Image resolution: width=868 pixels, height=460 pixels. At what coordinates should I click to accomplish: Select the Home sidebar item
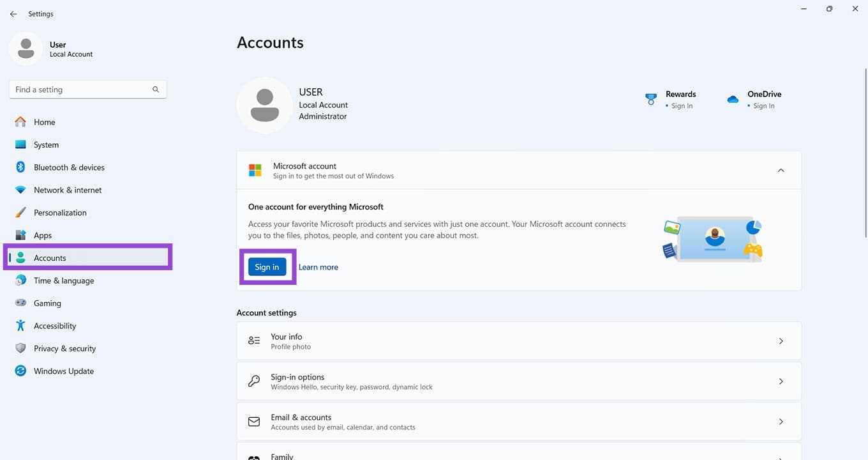[x=44, y=121]
